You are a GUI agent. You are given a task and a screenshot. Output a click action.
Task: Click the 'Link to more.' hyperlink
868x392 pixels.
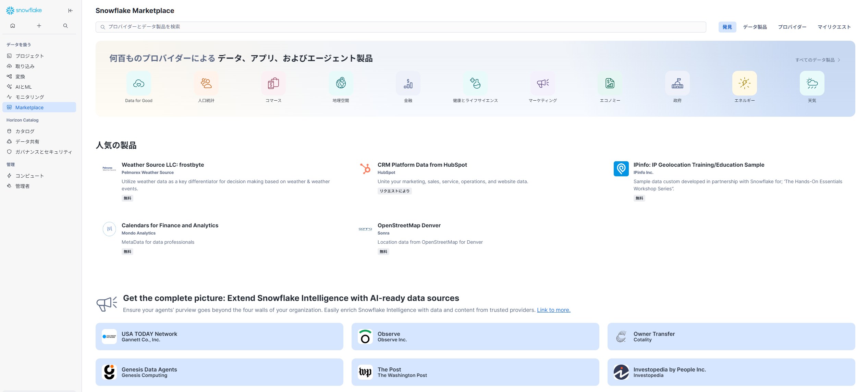tap(553, 310)
